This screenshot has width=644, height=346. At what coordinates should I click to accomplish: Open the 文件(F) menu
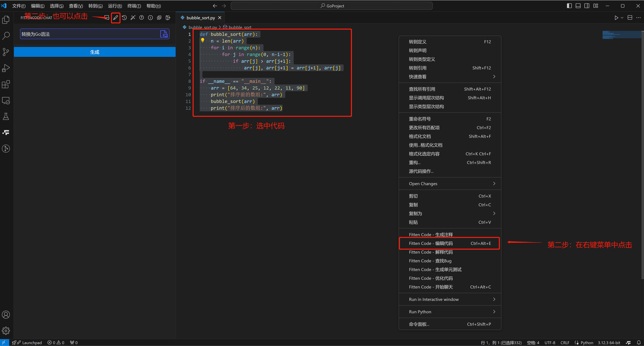tap(19, 6)
